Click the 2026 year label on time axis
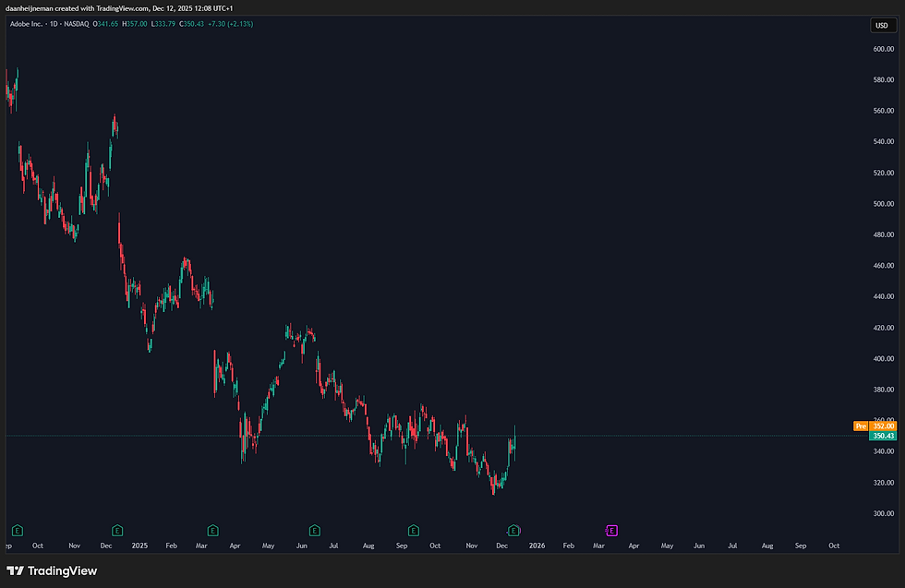 537,546
